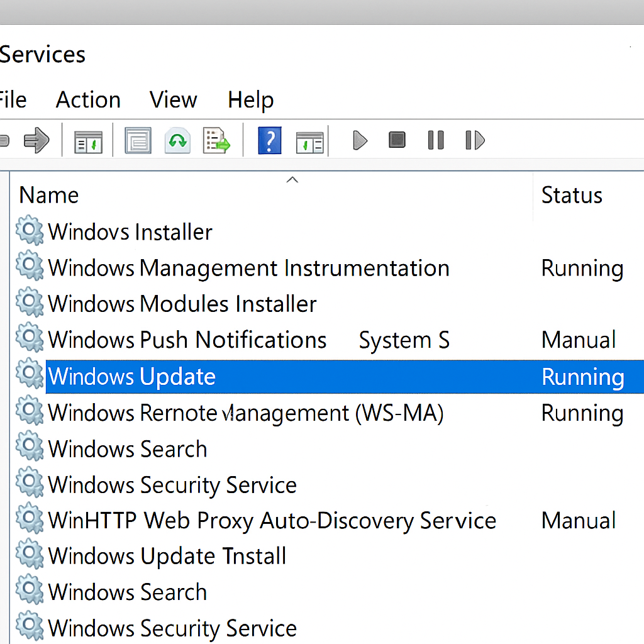Image resolution: width=644 pixels, height=644 pixels.
Task: Select WinHTTP Web Proxy Auto-Discovery Service name
Action: pos(272,521)
